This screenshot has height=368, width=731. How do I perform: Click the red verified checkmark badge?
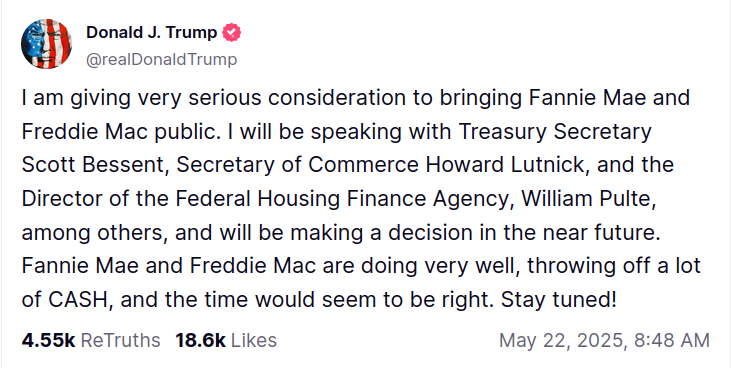click(x=231, y=33)
